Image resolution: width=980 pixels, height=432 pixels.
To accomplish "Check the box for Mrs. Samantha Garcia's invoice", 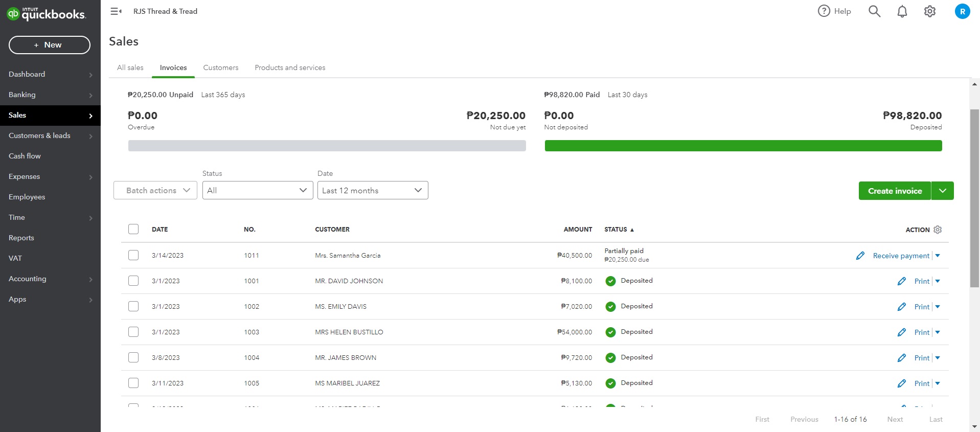I will pos(133,255).
